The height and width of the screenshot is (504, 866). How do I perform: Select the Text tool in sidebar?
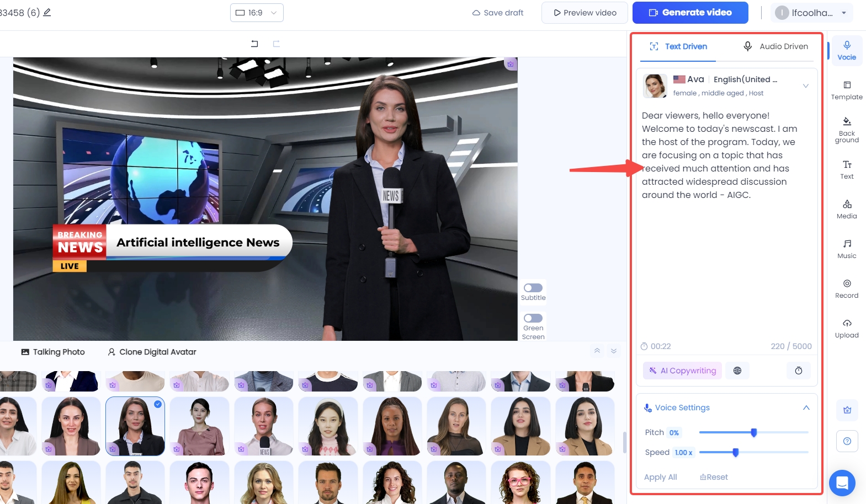coord(847,169)
